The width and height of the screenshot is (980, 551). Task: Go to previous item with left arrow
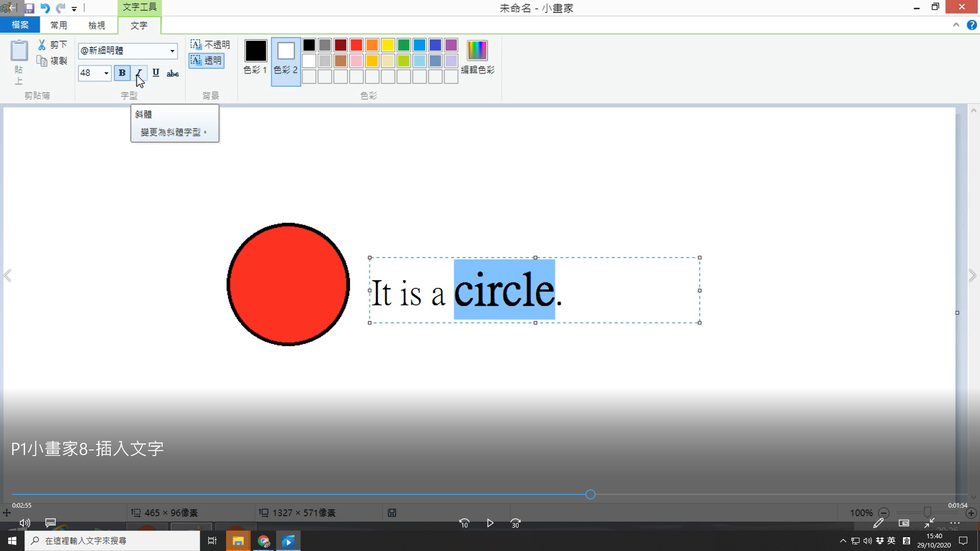(8, 275)
